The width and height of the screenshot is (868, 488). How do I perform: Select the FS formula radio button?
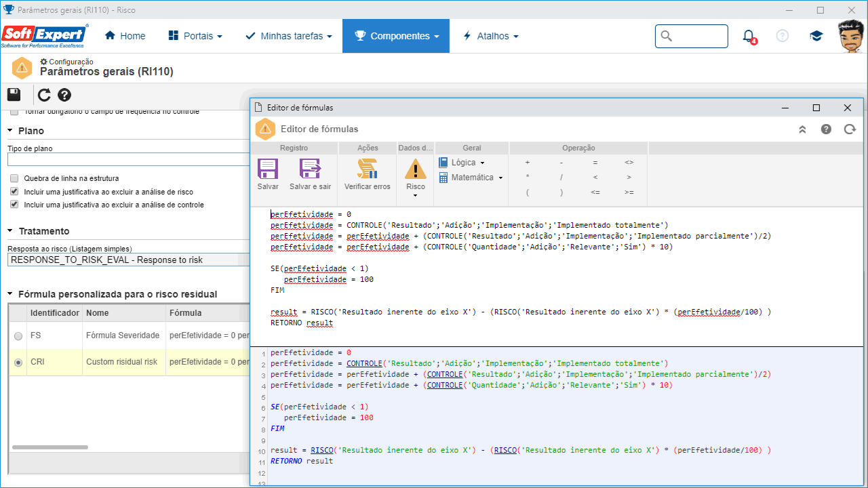(x=18, y=335)
